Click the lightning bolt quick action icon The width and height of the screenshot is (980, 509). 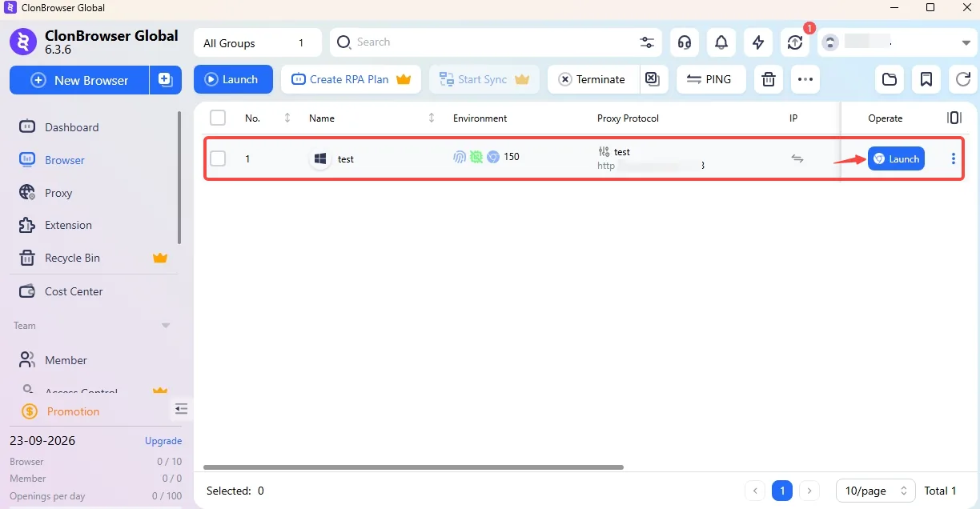click(758, 42)
